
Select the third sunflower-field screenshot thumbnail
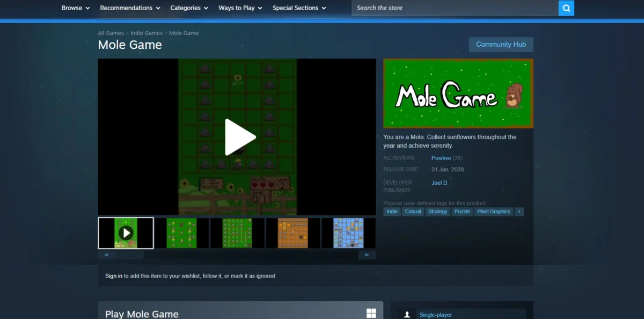237,233
